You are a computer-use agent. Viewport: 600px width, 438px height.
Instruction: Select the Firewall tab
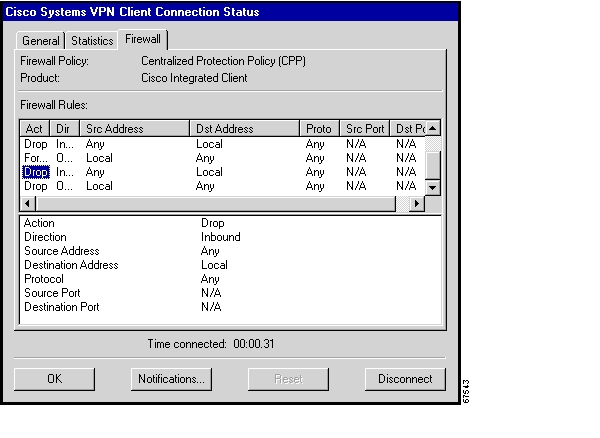(x=142, y=40)
